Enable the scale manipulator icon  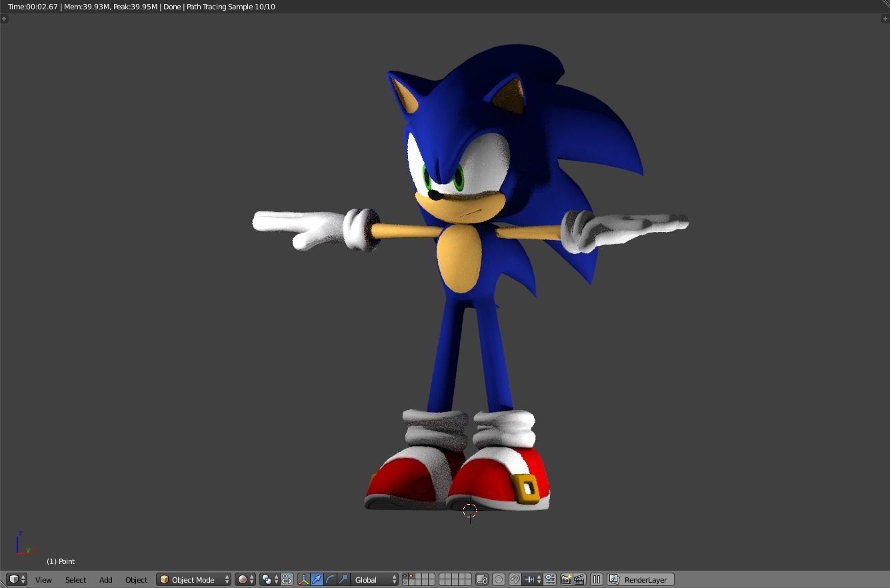pos(343,579)
